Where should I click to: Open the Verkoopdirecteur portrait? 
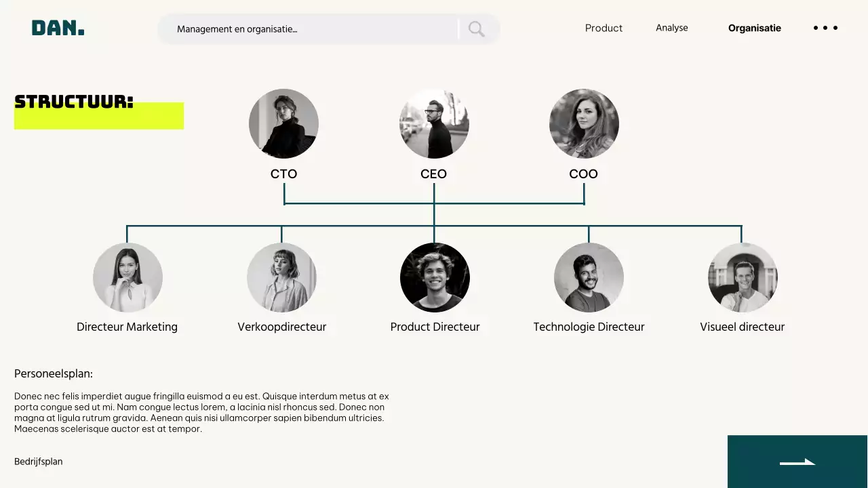(281, 277)
